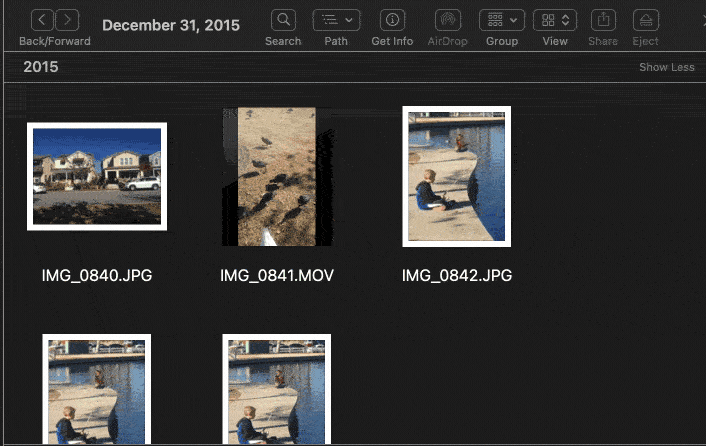
Task: Click the IMG_0841.MOV file name
Action: (x=277, y=275)
